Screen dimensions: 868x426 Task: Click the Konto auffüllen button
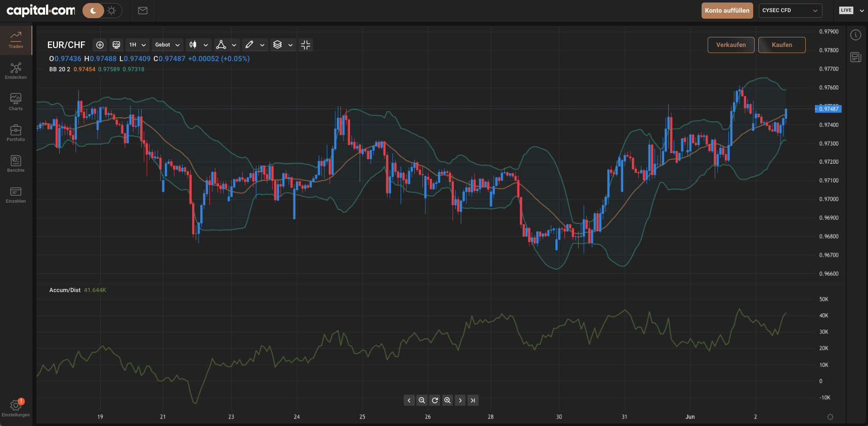point(727,11)
